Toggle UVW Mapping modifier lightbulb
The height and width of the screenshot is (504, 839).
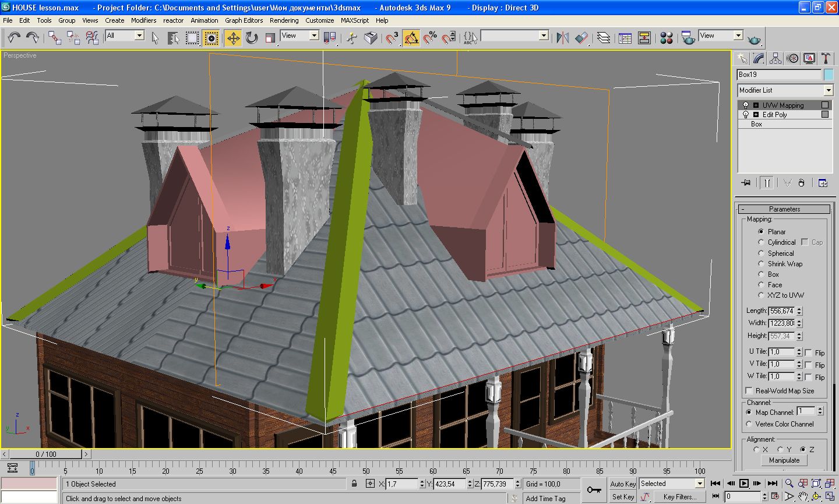click(745, 105)
